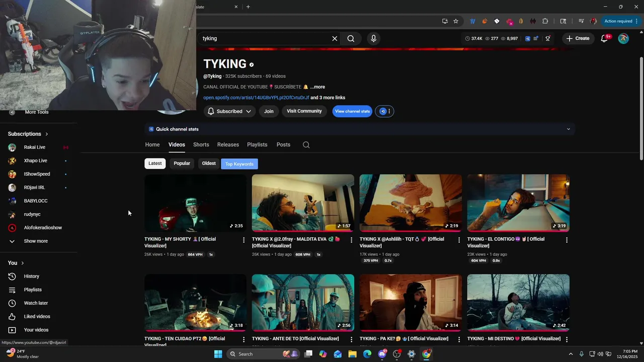Click the magnifier search button
The image size is (644, 362).
click(351, 38)
